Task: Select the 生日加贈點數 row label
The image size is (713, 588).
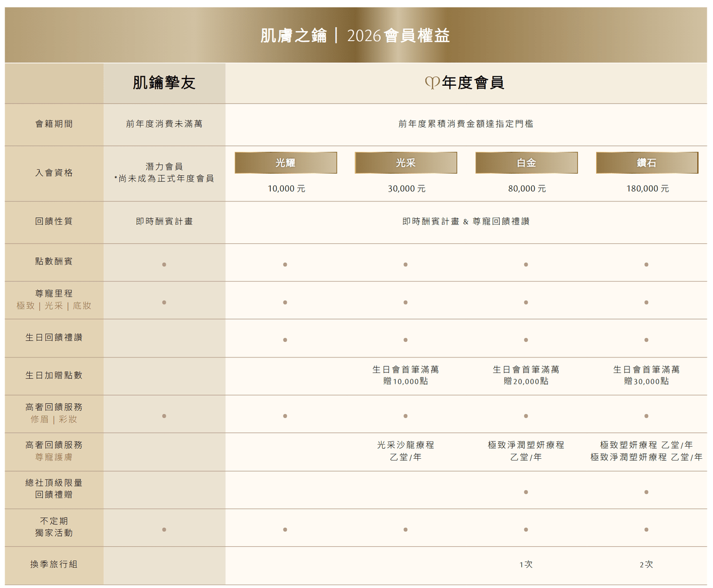Action: click(x=54, y=375)
